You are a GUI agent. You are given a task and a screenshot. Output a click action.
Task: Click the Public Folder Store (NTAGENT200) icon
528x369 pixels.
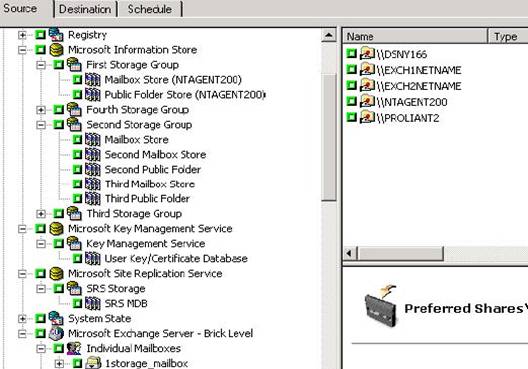[92, 95]
